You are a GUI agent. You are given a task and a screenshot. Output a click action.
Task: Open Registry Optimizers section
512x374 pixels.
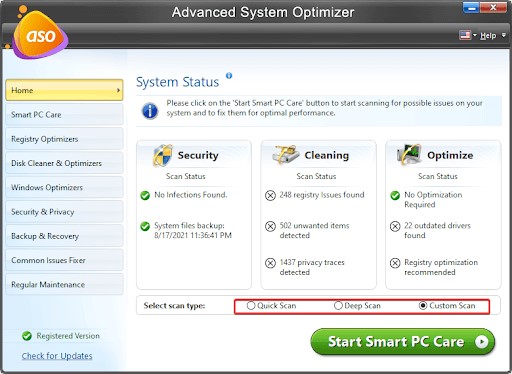pyautogui.click(x=64, y=139)
